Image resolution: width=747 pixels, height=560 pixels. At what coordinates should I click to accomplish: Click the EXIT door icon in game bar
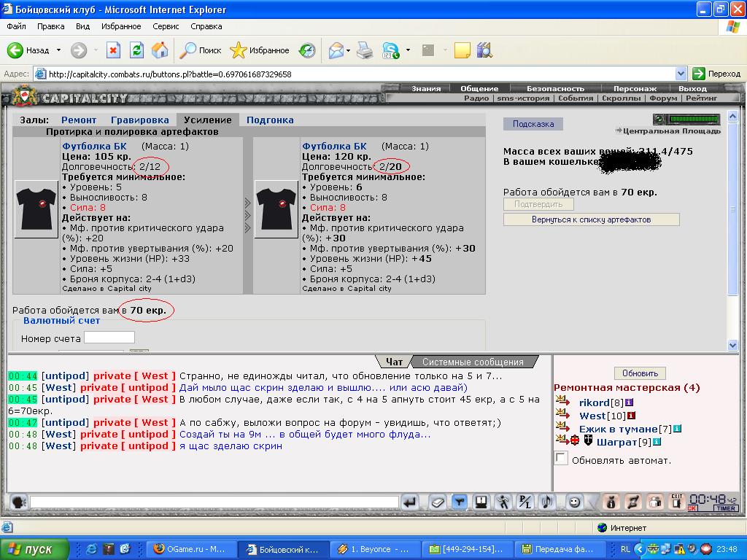pyautogui.click(x=677, y=502)
